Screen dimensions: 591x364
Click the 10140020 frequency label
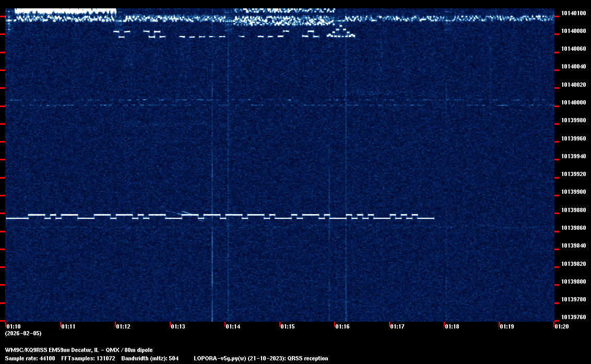574,85
